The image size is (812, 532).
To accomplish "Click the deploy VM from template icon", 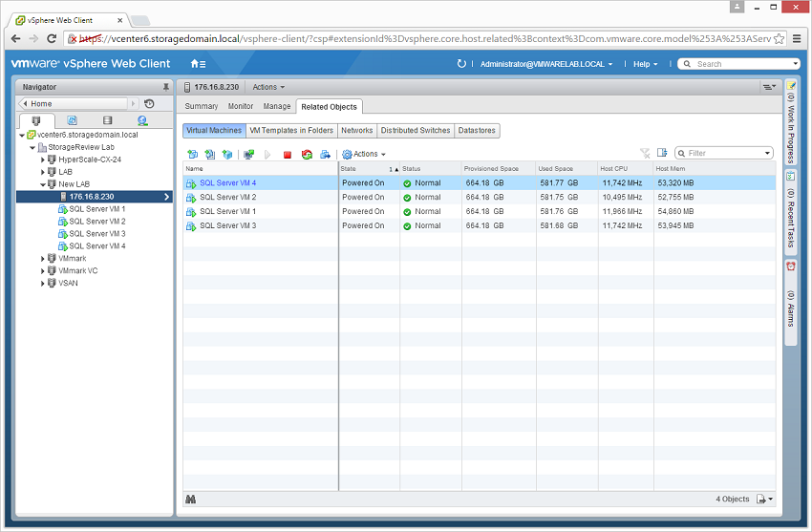I will (x=210, y=154).
